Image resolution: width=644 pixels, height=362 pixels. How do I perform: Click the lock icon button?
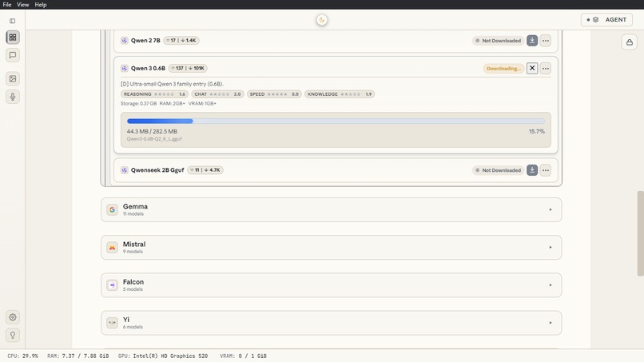pos(629,42)
